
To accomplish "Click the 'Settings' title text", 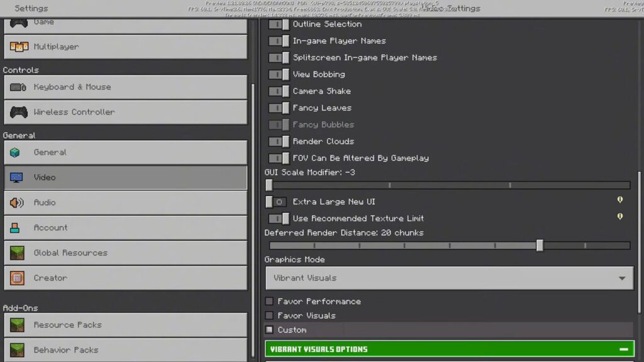I will [x=31, y=8].
